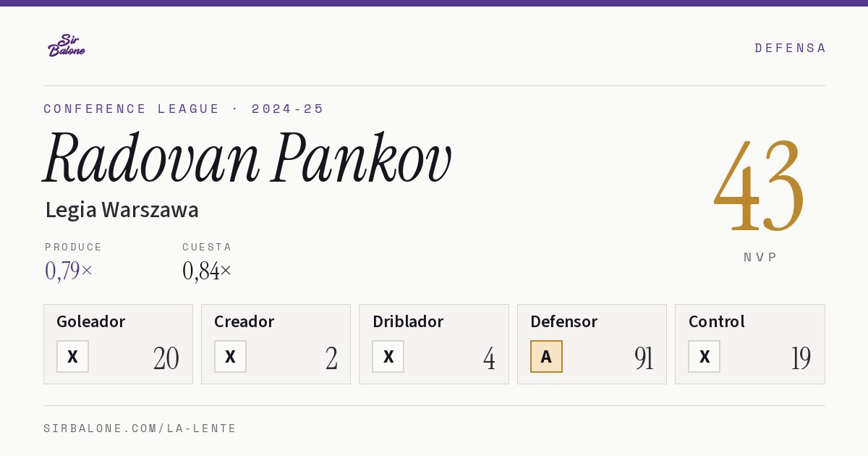Click the CUESTA label
This screenshot has height=456, width=868.
(207, 247)
